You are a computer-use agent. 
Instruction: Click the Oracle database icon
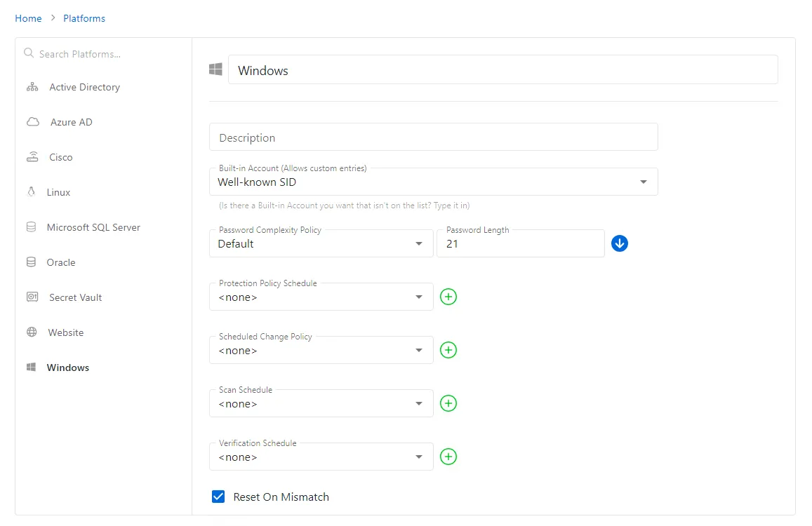pyautogui.click(x=31, y=262)
